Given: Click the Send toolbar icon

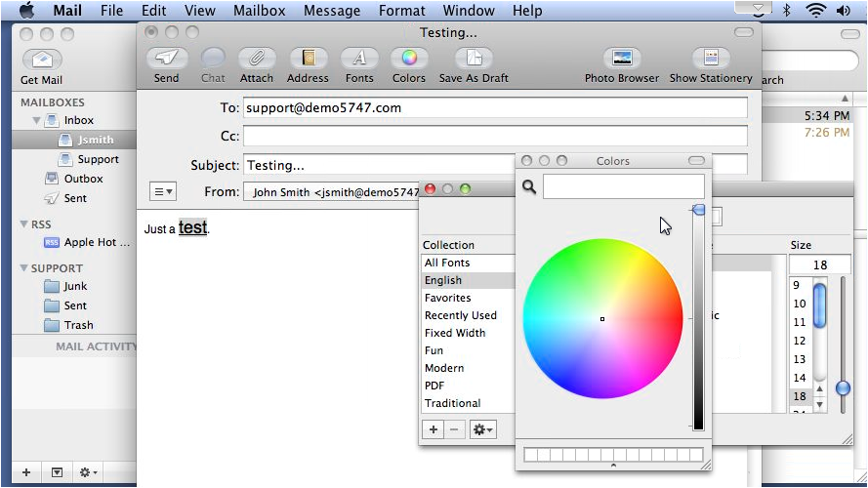Looking at the screenshot, I should (x=166, y=58).
